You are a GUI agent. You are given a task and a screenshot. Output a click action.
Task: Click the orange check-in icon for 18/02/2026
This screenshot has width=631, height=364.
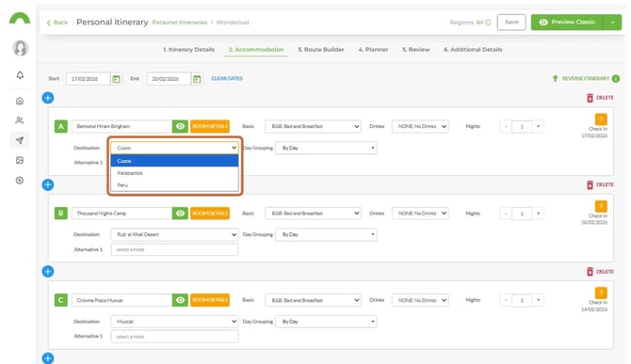click(x=601, y=207)
